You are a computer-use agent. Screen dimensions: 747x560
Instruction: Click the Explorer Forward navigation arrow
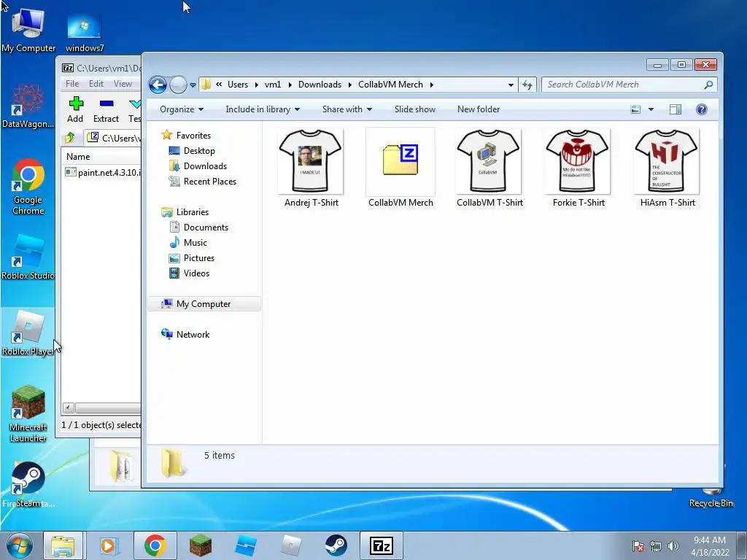(x=178, y=85)
